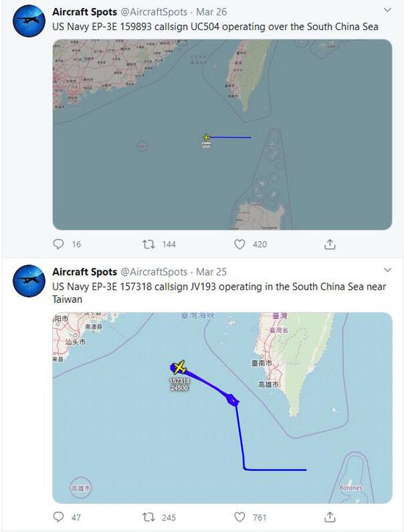The height and width of the screenshot is (532, 404).
Task: Open Aircraft Spots avatar on second tweet
Action: (29, 281)
